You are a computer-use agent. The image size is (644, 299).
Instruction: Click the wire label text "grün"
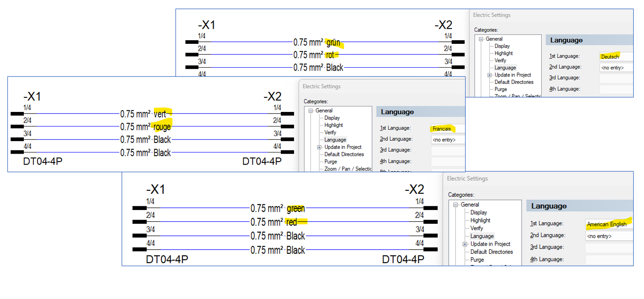click(333, 42)
